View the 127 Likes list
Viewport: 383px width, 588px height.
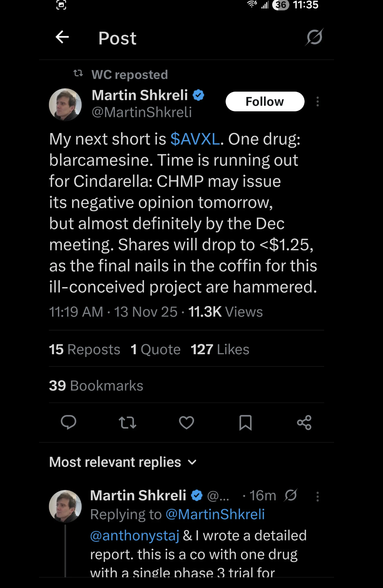(220, 350)
